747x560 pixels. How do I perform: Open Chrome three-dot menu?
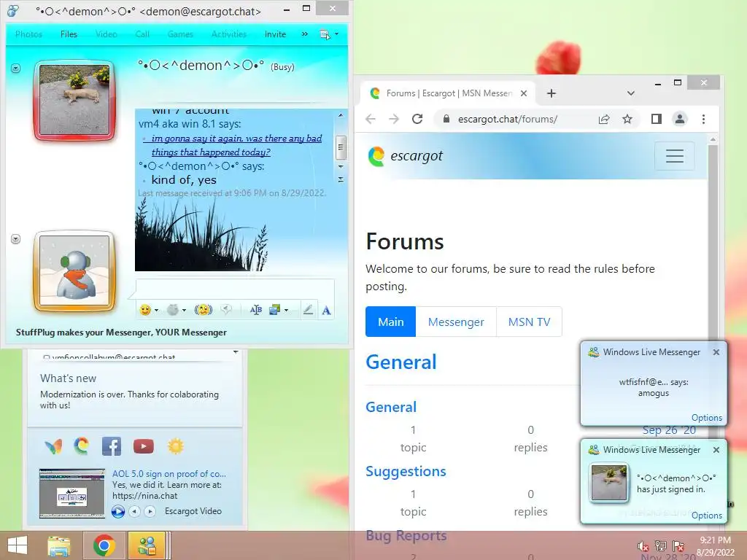tap(704, 119)
